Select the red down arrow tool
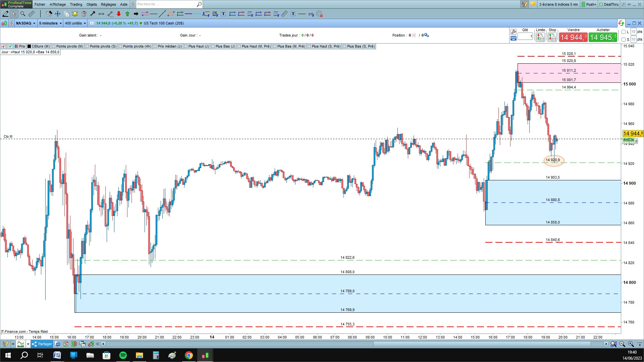644x362 pixels. pos(119,14)
